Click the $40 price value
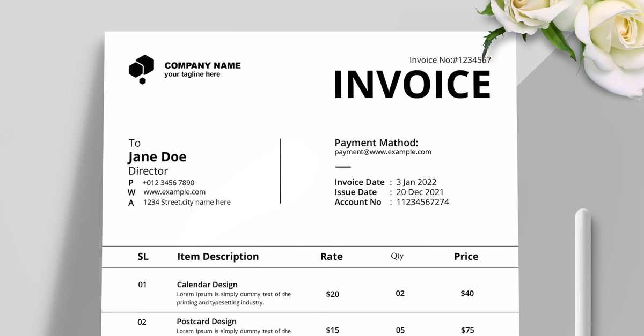The image size is (644, 336). 467,294
